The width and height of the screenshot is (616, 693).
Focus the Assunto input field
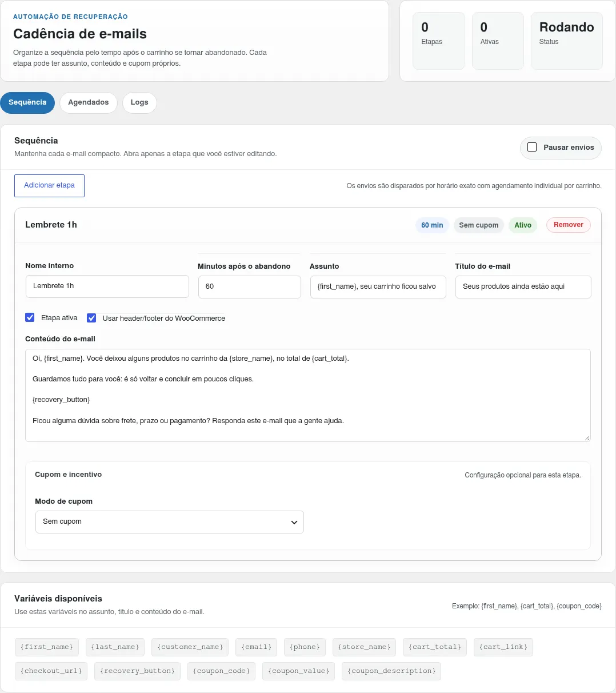pos(378,287)
